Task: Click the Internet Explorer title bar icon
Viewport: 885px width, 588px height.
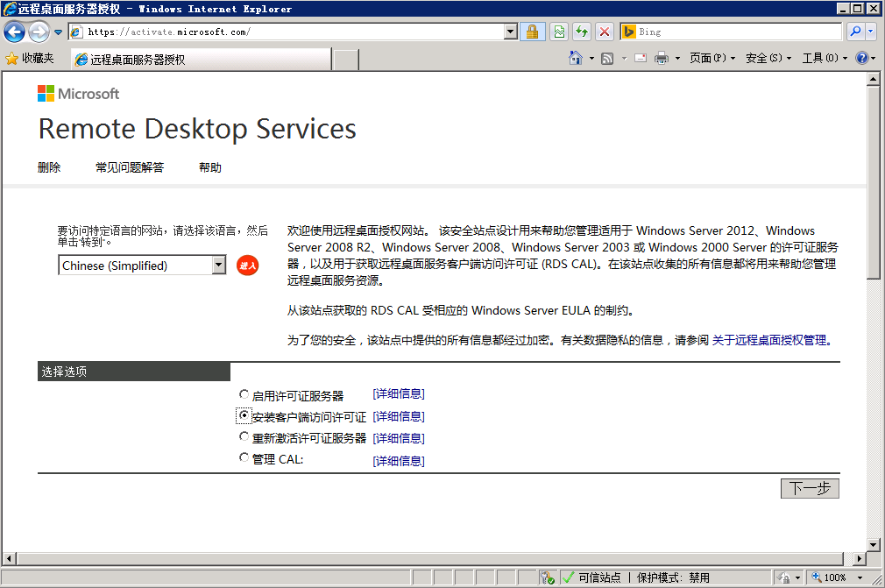Action: point(9,9)
